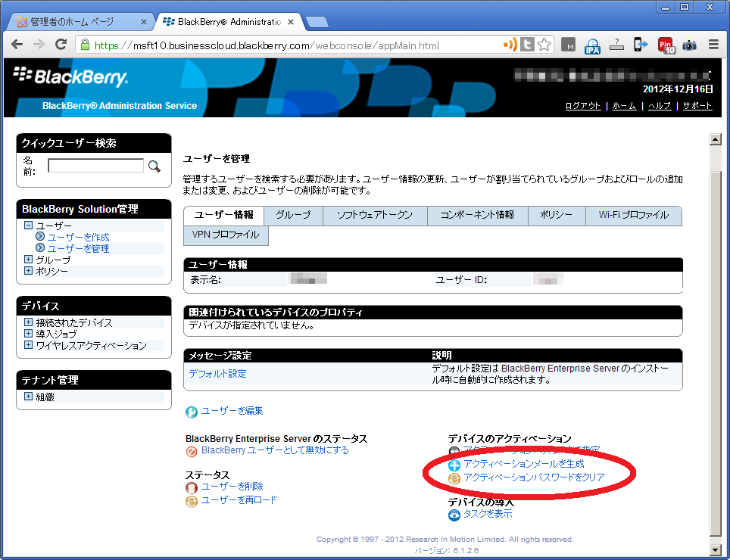This screenshot has height=560, width=730.
Task: Click the Pin extension icon
Action: click(x=666, y=45)
